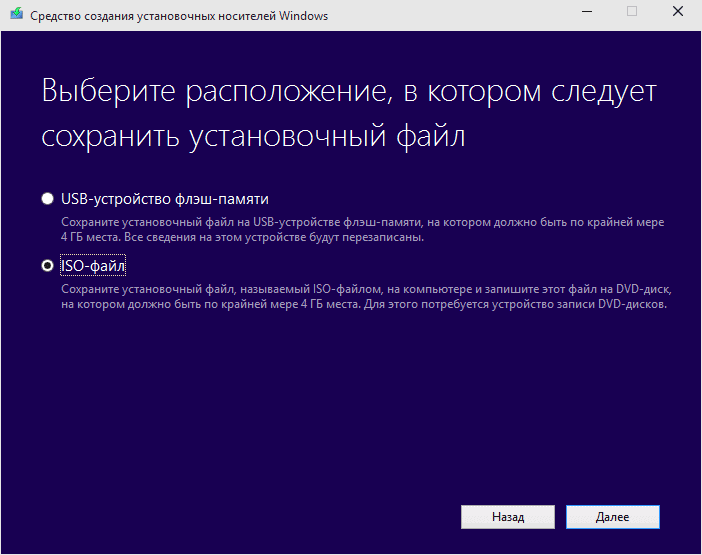The image size is (702, 555).
Task: Click the 'ISO-файл' label text
Action: point(93,265)
